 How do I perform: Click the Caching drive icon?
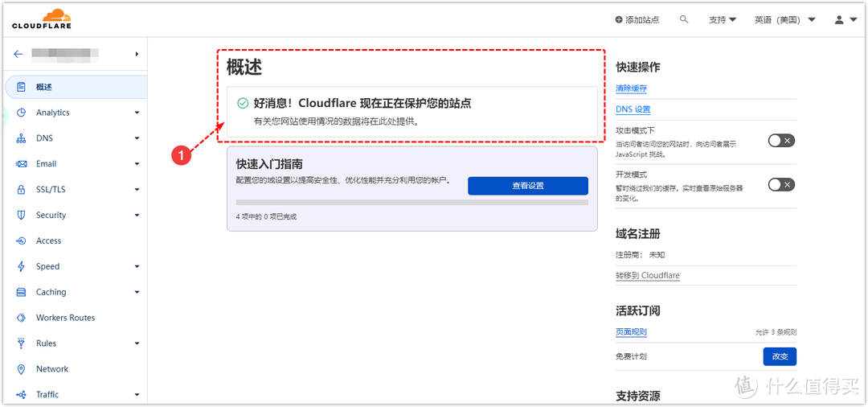(x=22, y=292)
